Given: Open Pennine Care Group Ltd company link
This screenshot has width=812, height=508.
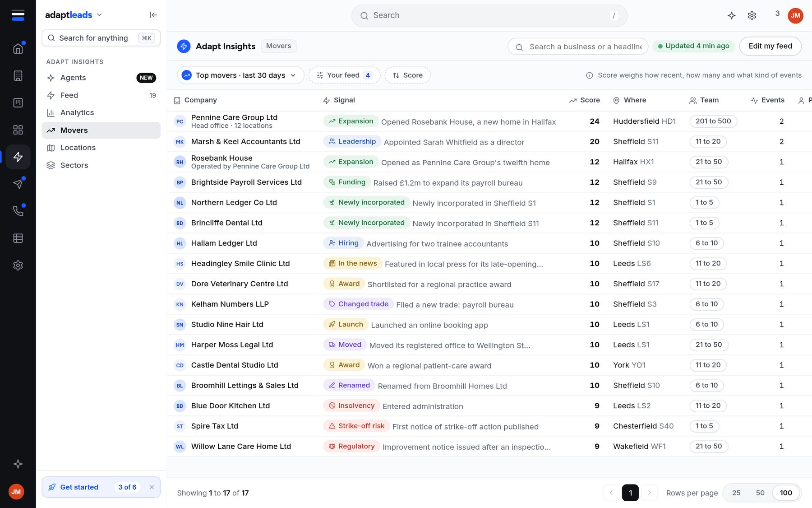Looking at the screenshot, I should coord(234,117).
